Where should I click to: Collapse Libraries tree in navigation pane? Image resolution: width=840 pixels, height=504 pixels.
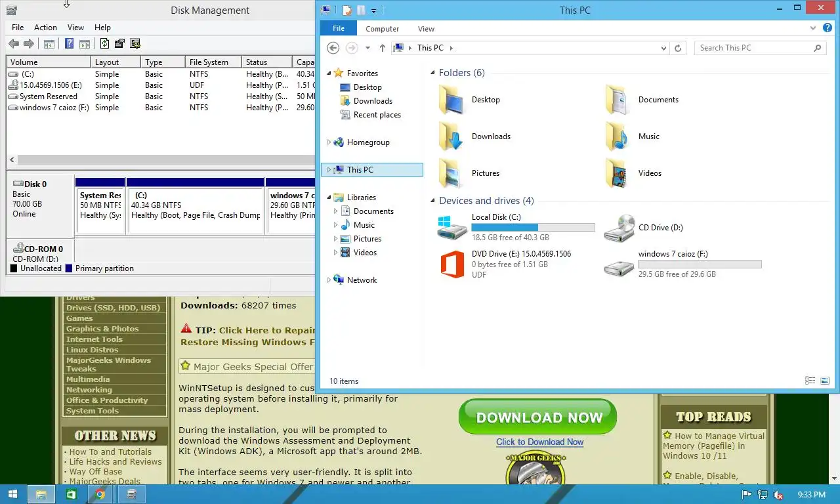[329, 198]
